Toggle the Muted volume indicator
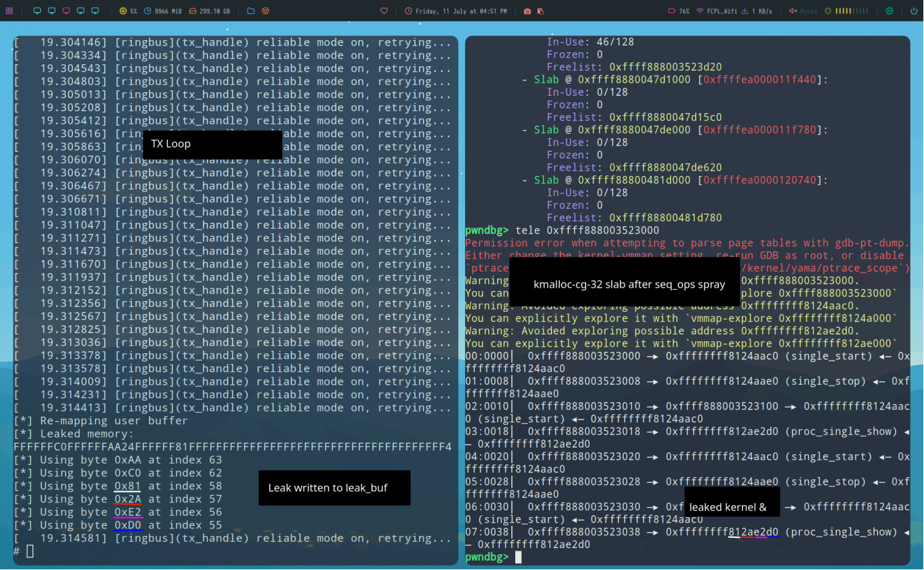 tap(803, 11)
